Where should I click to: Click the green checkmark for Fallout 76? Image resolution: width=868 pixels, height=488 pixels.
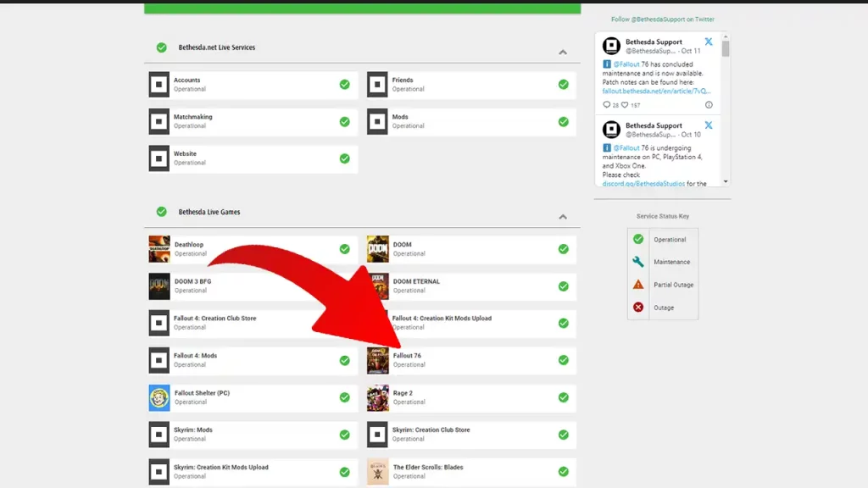[563, 360]
